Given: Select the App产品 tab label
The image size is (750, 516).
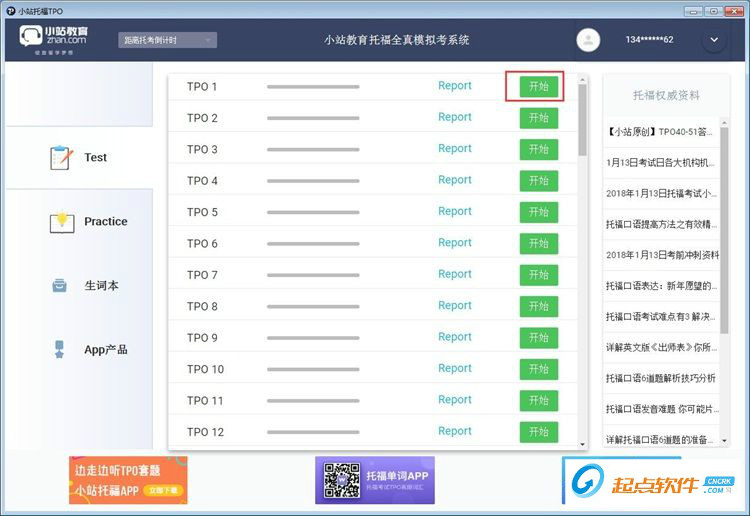Looking at the screenshot, I should (x=106, y=350).
